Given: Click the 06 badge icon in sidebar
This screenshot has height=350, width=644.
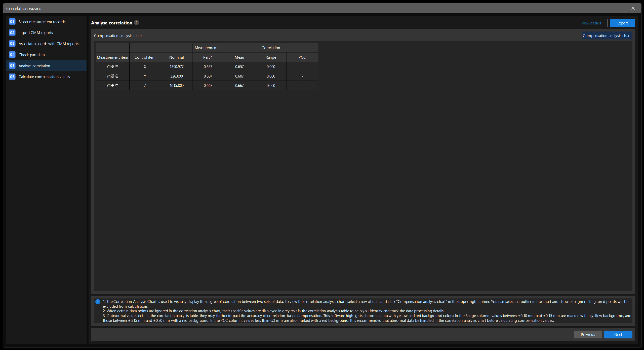Looking at the screenshot, I should coord(12,77).
